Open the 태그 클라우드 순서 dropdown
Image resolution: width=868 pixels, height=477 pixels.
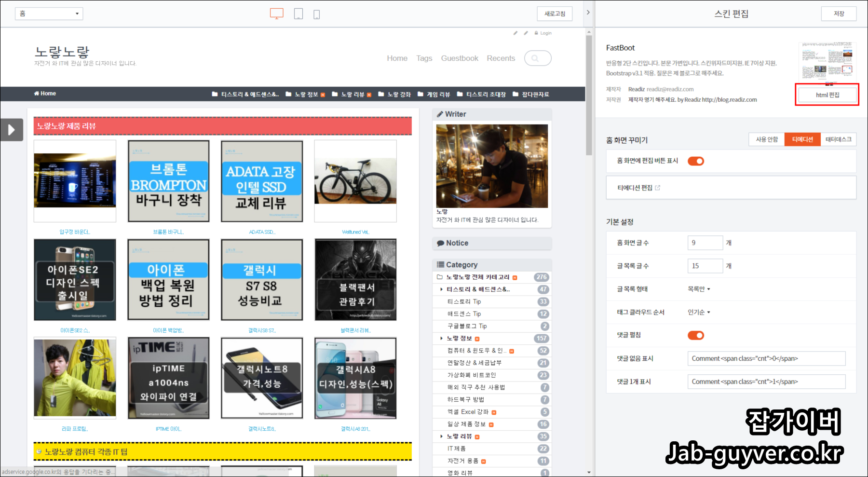click(x=699, y=312)
